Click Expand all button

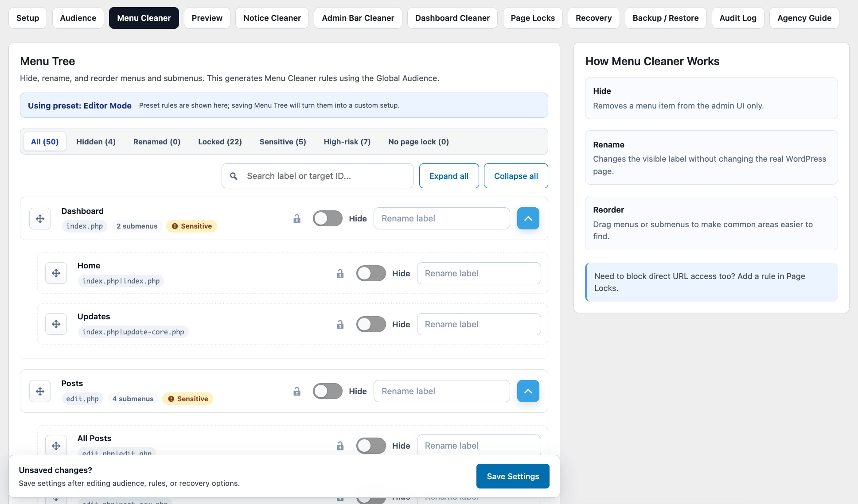click(449, 176)
